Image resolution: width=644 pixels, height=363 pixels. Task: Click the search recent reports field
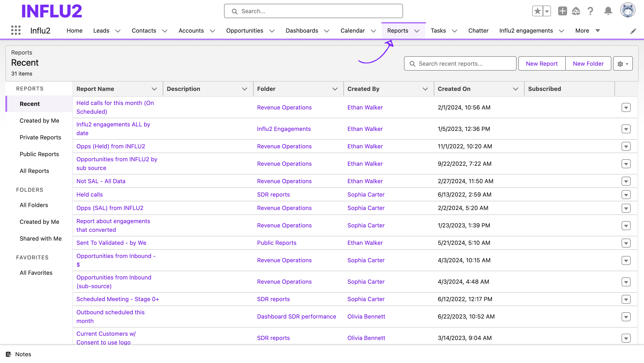click(460, 63)
